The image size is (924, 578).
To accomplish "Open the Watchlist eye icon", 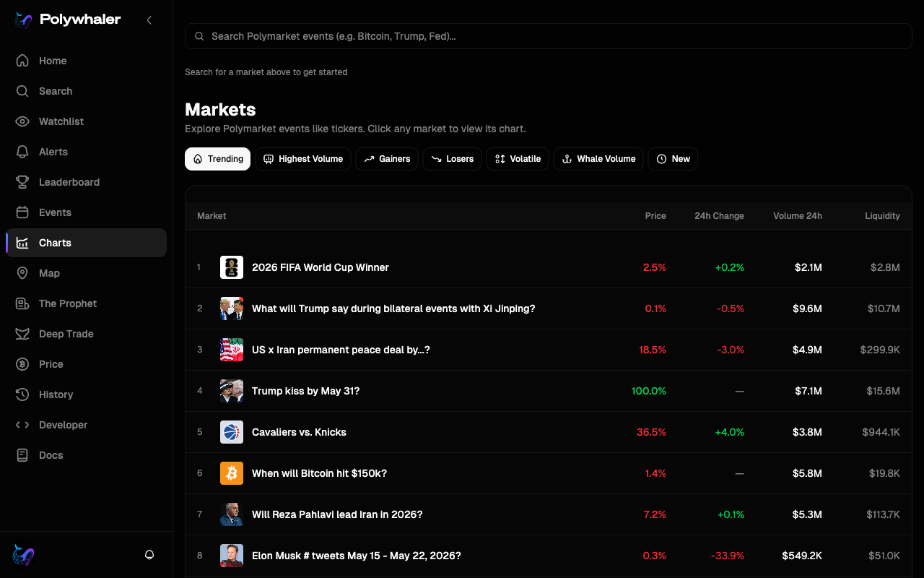I will (22, 121).
